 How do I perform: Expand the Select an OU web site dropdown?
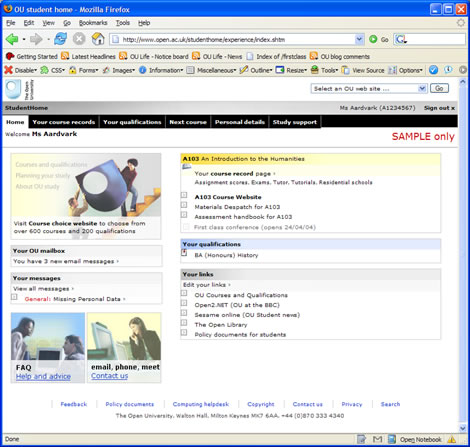tap(369, 88)
